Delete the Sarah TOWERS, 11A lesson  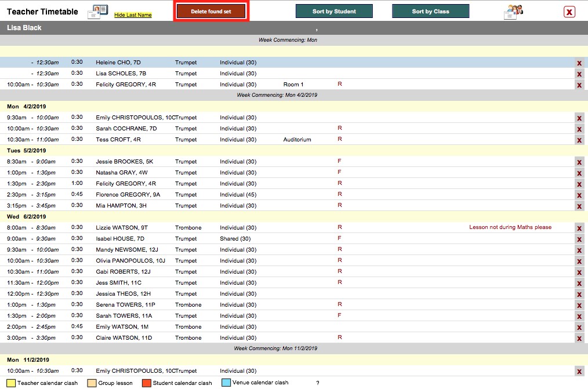[x=579, y=317]
